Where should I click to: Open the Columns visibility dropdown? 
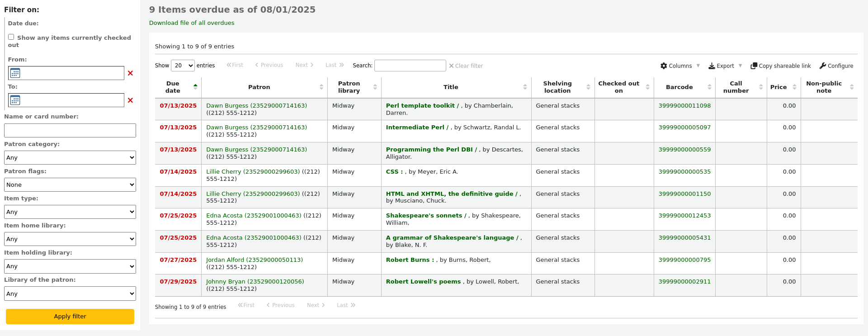[x=680, y=66]
